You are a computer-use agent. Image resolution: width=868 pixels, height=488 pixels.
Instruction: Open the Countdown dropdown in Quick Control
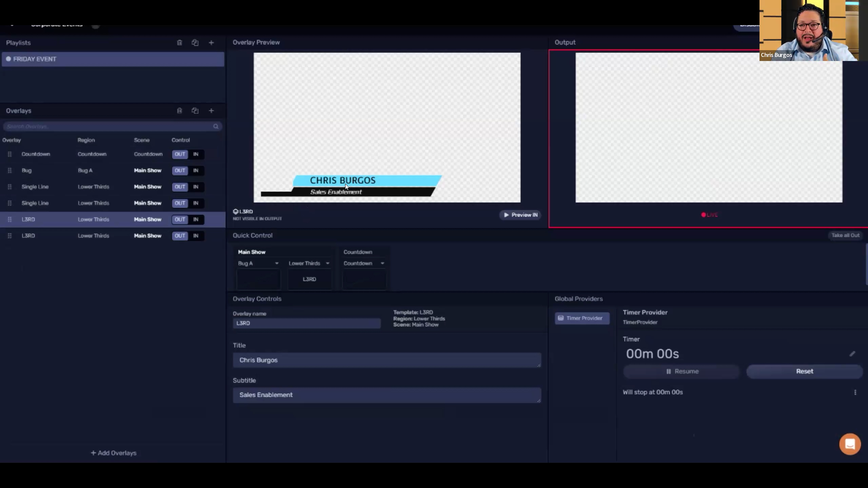click(364, 263)
